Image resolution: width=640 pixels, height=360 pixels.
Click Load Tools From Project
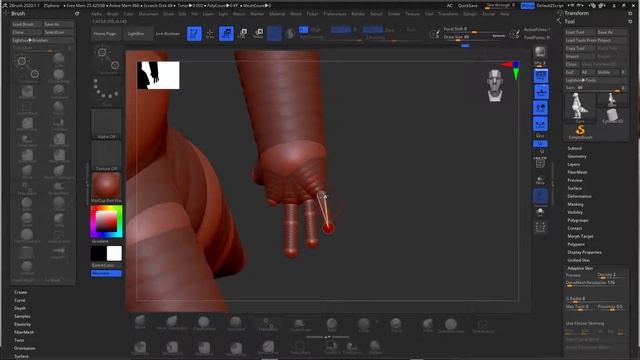[597, 40]
